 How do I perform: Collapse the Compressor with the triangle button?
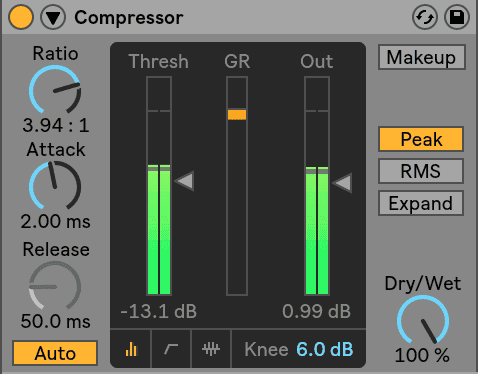click(x=53, y=17)
